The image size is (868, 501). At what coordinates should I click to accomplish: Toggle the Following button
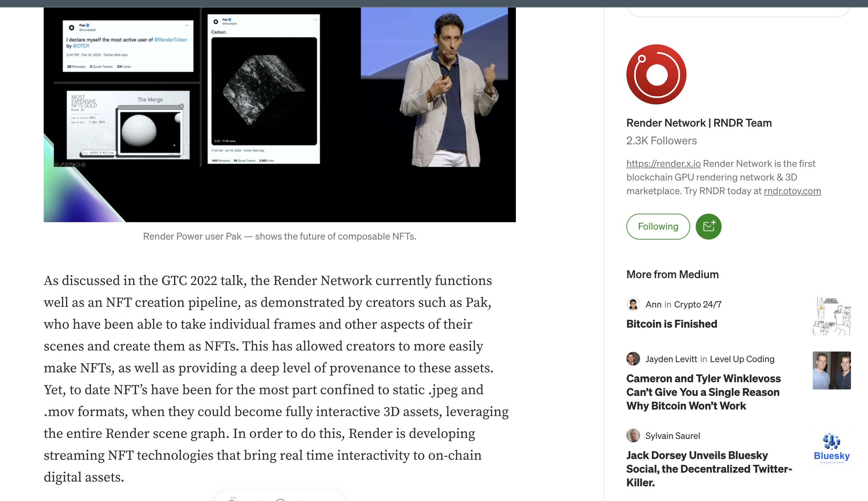[x=657, y=226]
